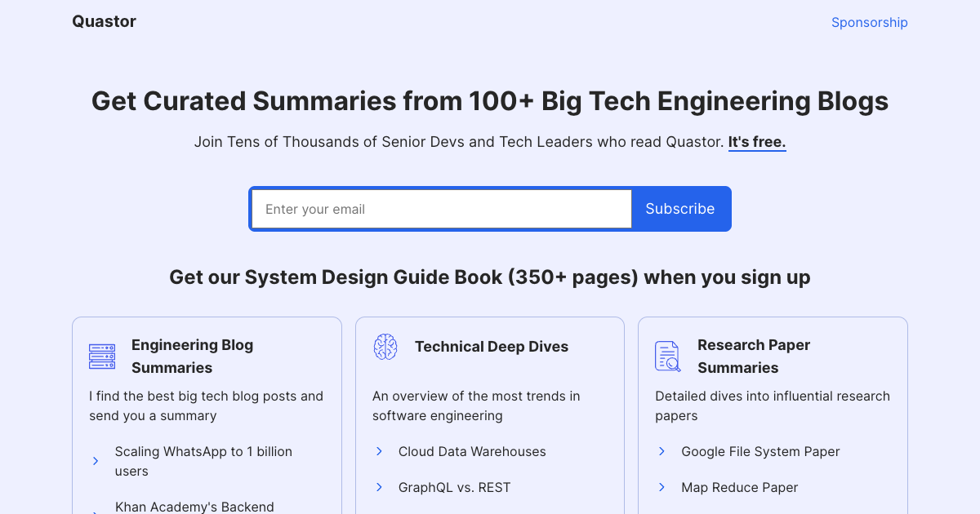
Task: Click the document search icon for Research Paper Summaries
Action: point(668,357)
